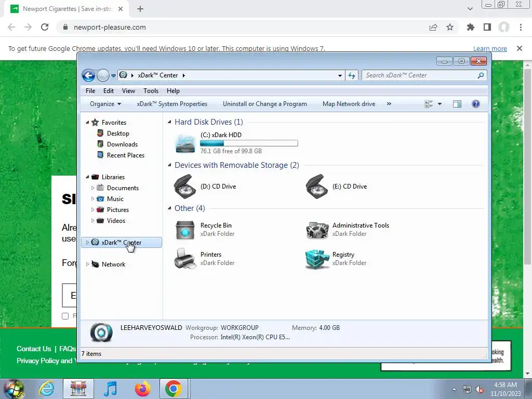This screenshot has width=532, height=399.
Task: Expand the Documents library node
Action: [92, 188]
